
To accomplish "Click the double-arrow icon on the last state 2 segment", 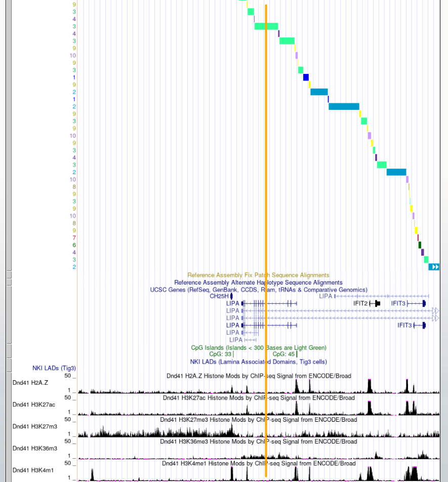I will [435, 267].
